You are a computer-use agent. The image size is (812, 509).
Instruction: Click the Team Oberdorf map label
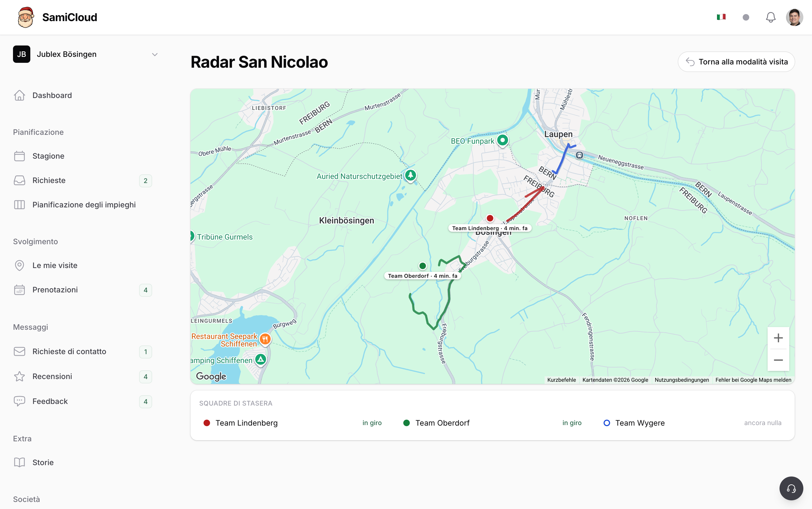click(x=422, y=276)
